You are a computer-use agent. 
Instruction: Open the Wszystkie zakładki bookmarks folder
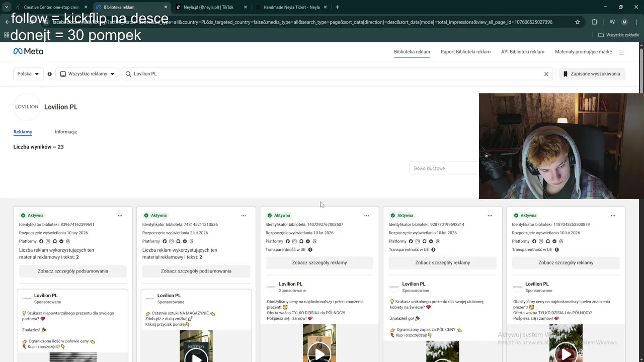(x=619, y=35)
